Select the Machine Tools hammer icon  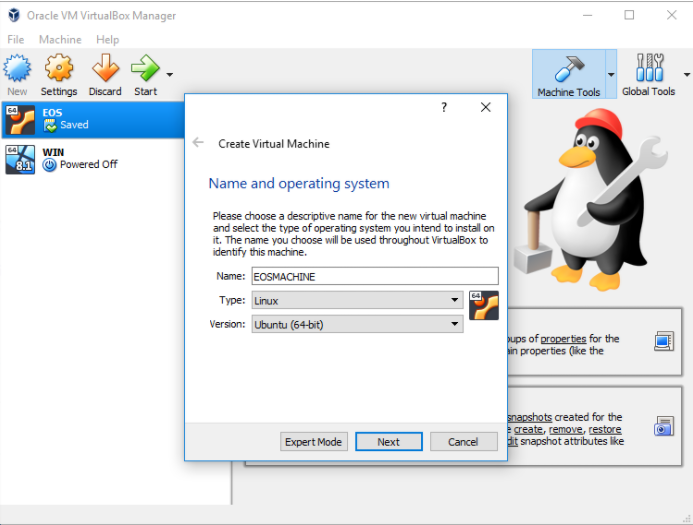(569, 69)
